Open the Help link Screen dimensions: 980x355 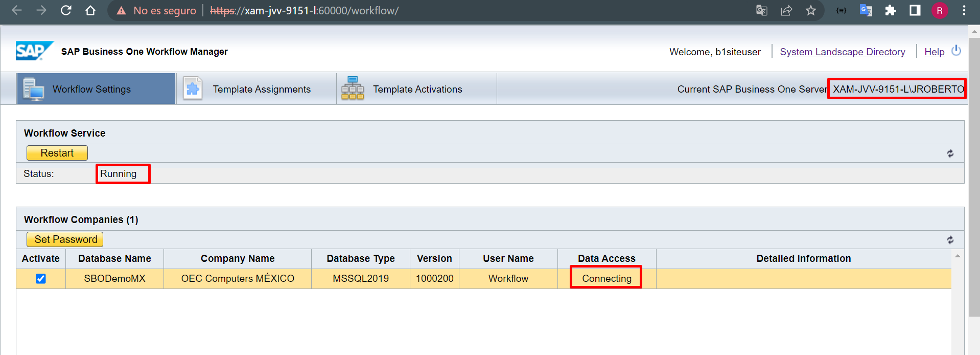[934, 52]
